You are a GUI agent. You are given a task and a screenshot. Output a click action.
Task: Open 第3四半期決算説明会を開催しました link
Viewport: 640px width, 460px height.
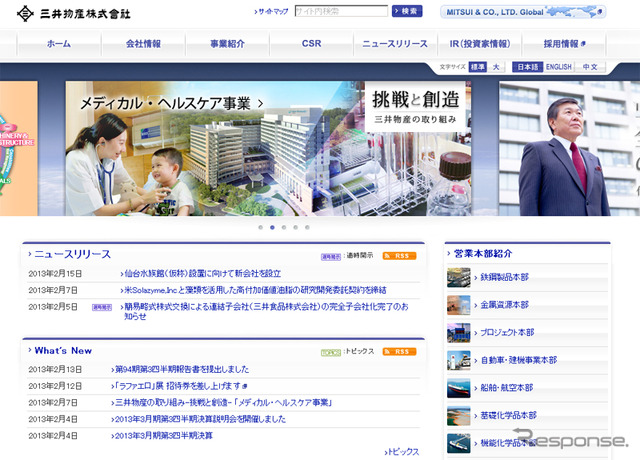[x=198, y=419]
